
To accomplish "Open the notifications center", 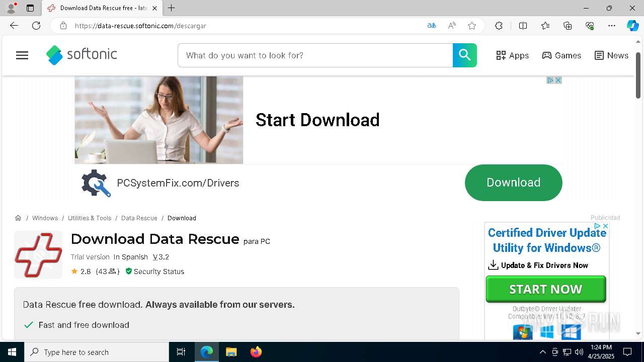I will tap(627, 352).
